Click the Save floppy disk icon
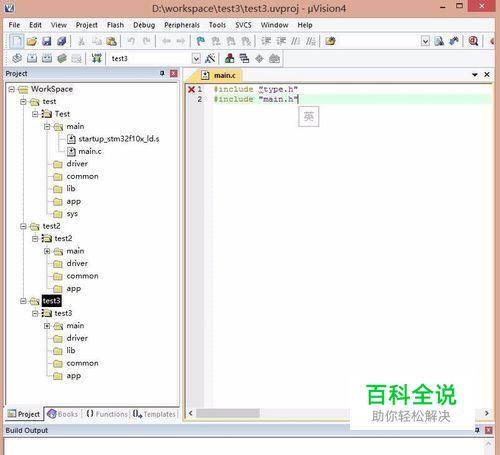This screenshot has width=500, height=455. click(47, 41)
